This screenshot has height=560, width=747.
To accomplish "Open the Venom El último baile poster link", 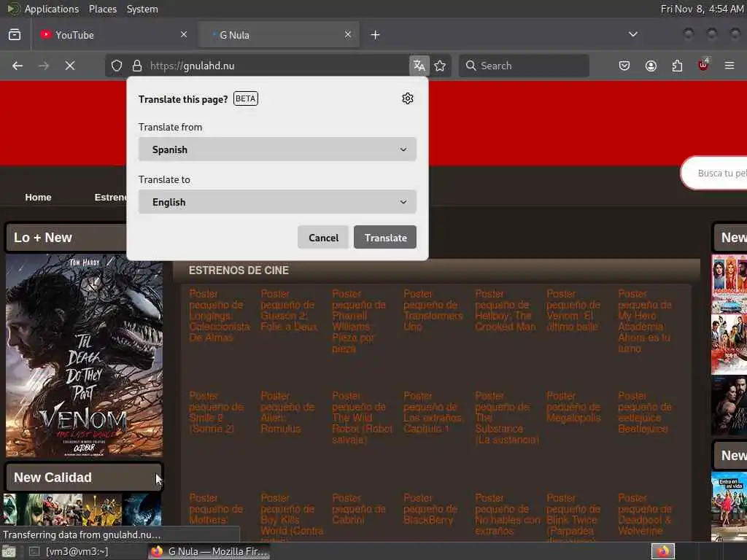I will (x=573, y=311).
